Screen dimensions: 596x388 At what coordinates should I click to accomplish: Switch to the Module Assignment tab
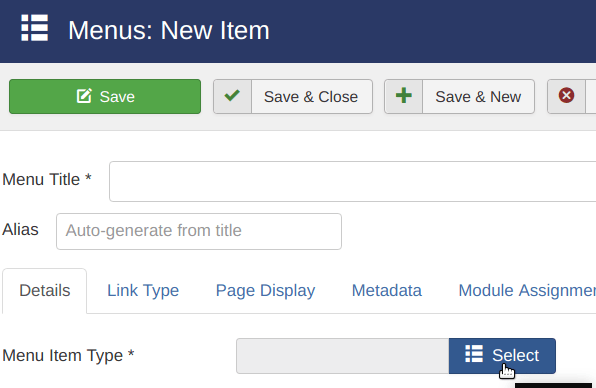(527, 291)
